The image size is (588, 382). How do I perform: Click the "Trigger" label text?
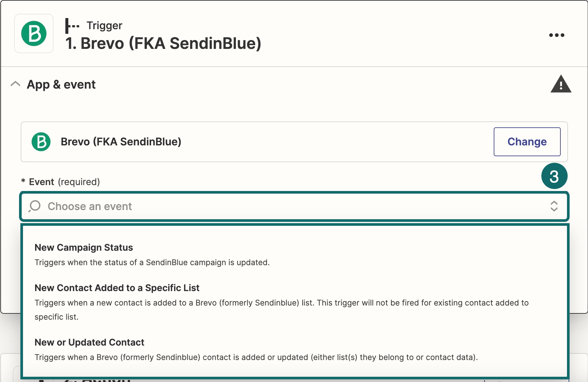click(104, 26)
